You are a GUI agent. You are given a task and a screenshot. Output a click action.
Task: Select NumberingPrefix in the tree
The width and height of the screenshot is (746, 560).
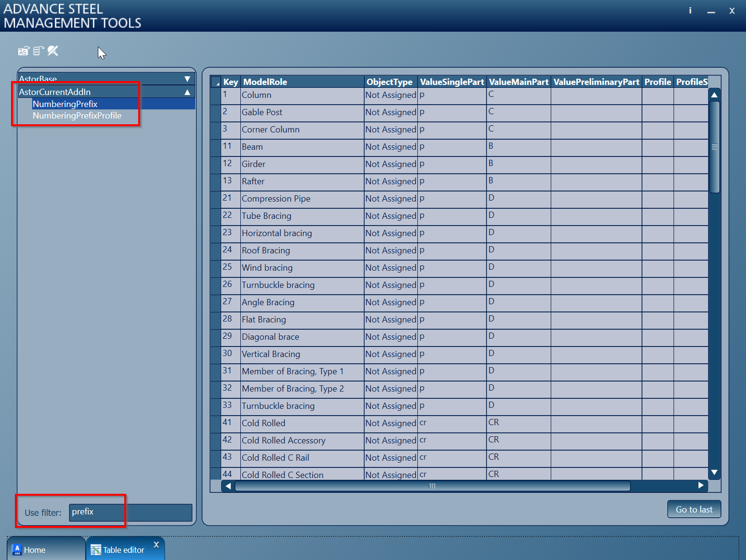[65, 104]
